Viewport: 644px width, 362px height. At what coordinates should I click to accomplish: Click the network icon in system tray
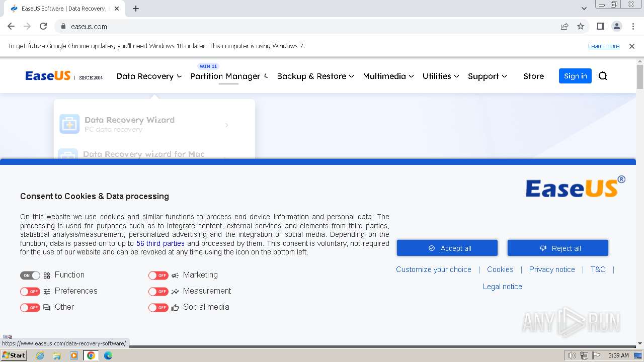click(584, 355)
